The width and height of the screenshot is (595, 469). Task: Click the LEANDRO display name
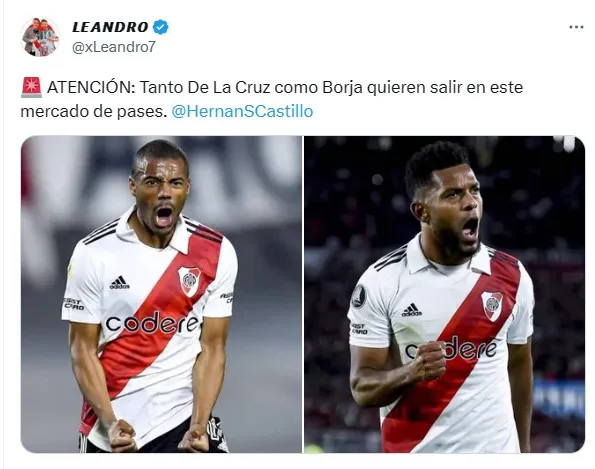point(110,27)
